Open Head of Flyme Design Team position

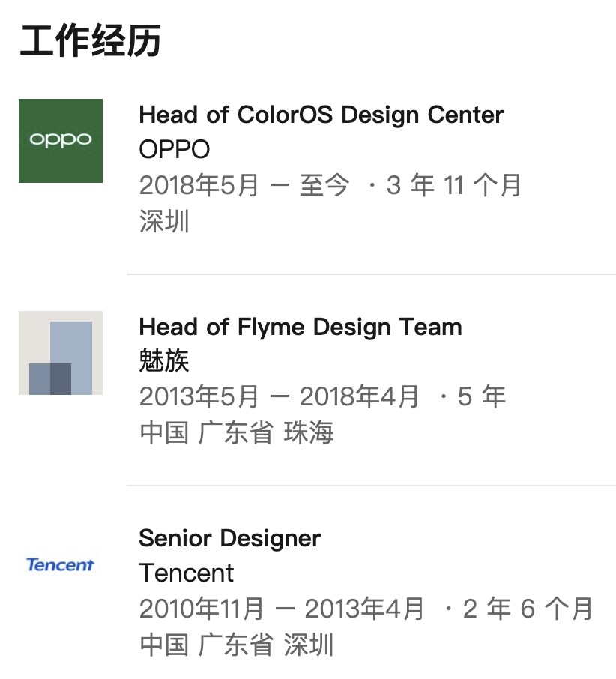point(301,327)
